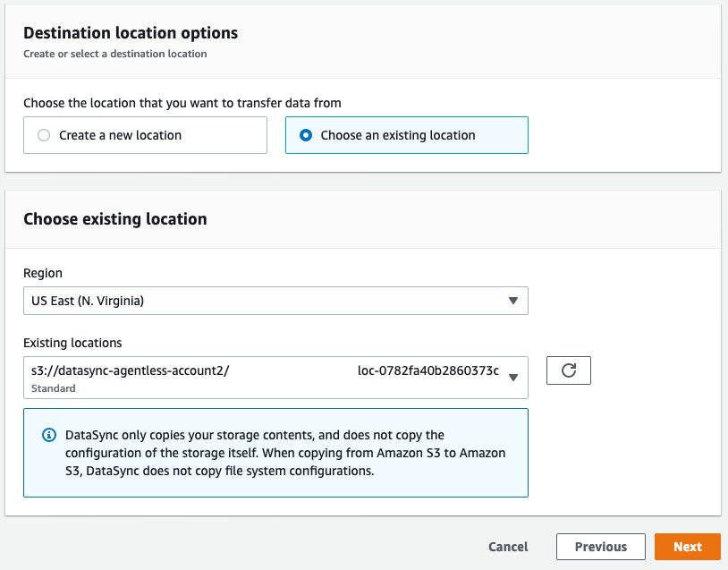Click the refresh existing locations icon button
728x570 pixels.
568,370
